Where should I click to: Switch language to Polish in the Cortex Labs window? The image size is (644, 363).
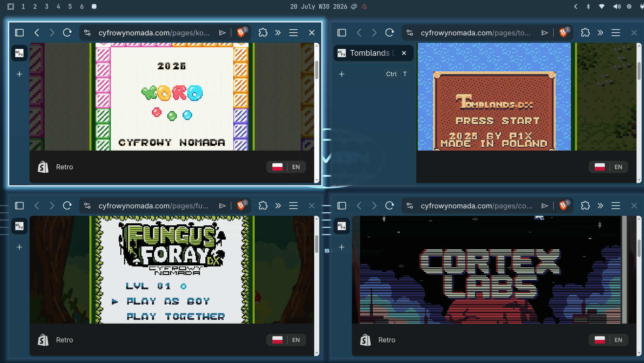coord(600,340)
